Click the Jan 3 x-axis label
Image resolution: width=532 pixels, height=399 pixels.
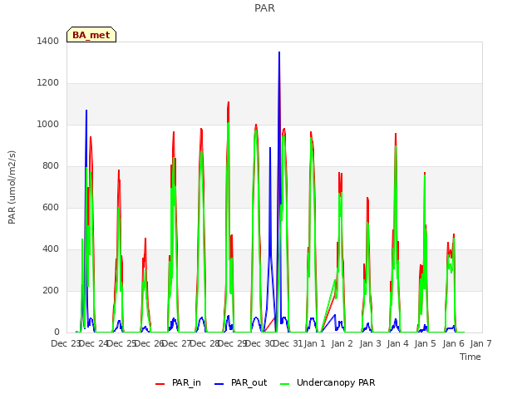tap(370, 343)
